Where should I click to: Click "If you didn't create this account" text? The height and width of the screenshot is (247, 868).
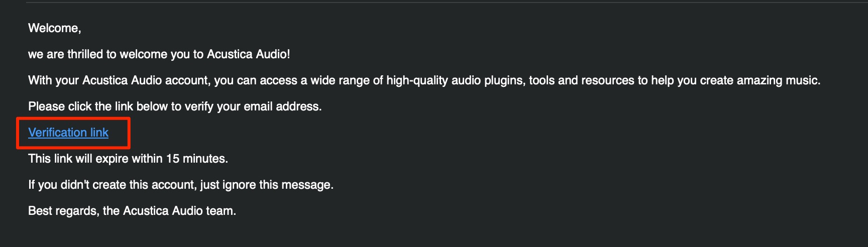112,185
